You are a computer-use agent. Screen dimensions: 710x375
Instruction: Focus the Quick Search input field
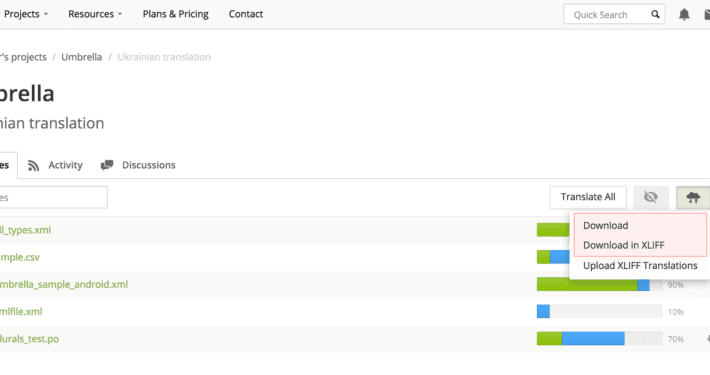pyautogui.click(x=607, y=14)
